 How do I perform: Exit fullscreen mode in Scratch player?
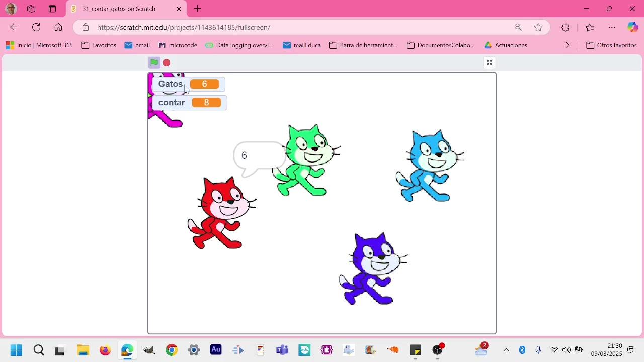click(489, 63)
